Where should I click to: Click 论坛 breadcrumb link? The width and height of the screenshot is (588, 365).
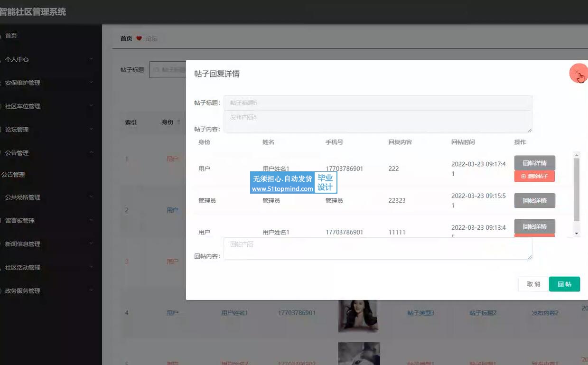click(151, 38)
